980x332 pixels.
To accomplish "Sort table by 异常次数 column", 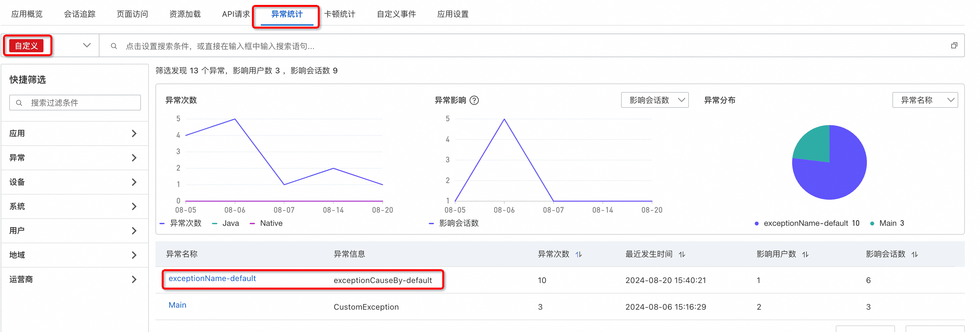I will [x=578, y=254].
